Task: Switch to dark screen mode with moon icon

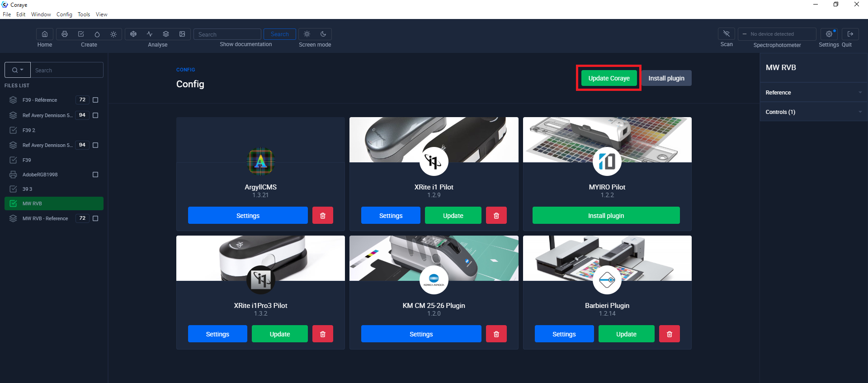Action: pos(323,34)
